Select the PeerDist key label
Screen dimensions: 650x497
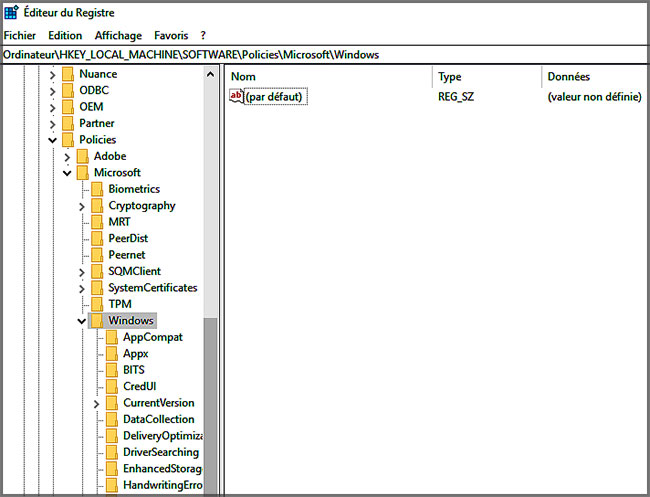(x=128, y=238)
